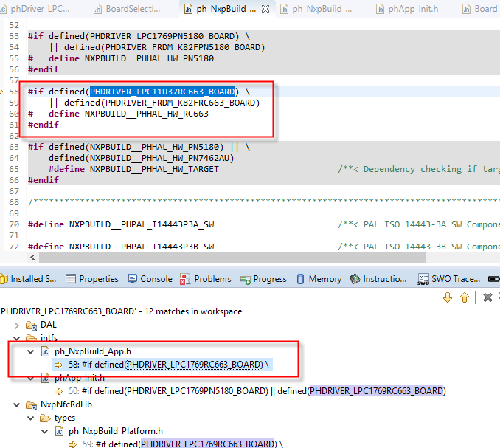Viewport: 500px width, 448px height.
Task: Click the Memory tab icon
Action: [x=300, y=279]
